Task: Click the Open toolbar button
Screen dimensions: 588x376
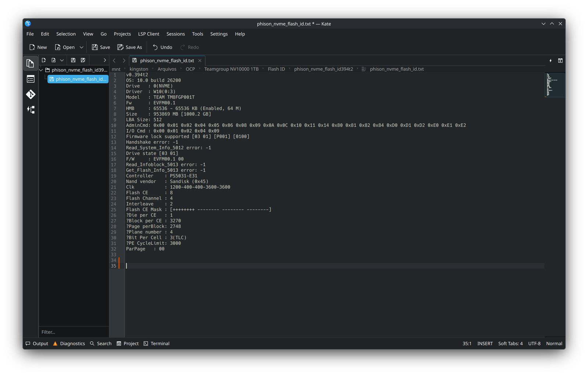Action: (x=65, y=47)
